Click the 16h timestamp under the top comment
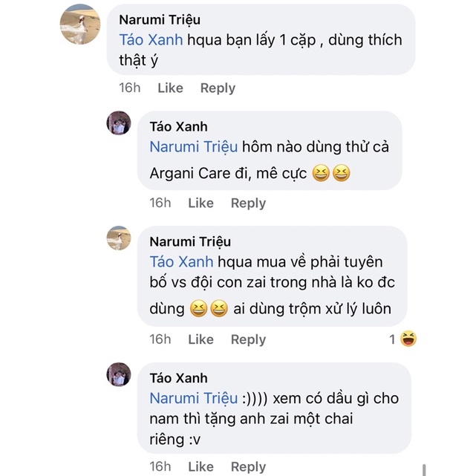Viewport: 476px width, 476px height. pyautogui.click(x=130, y=88)
